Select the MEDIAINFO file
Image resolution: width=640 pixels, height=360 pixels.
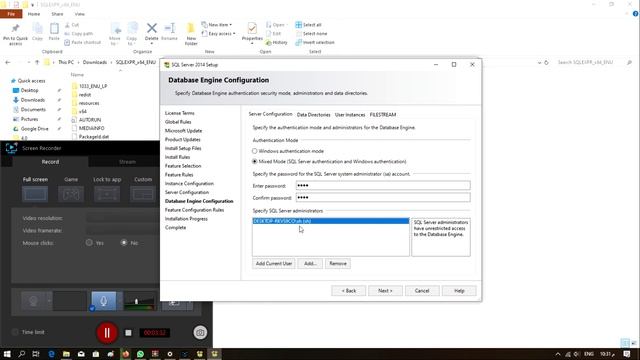(91, 128)
